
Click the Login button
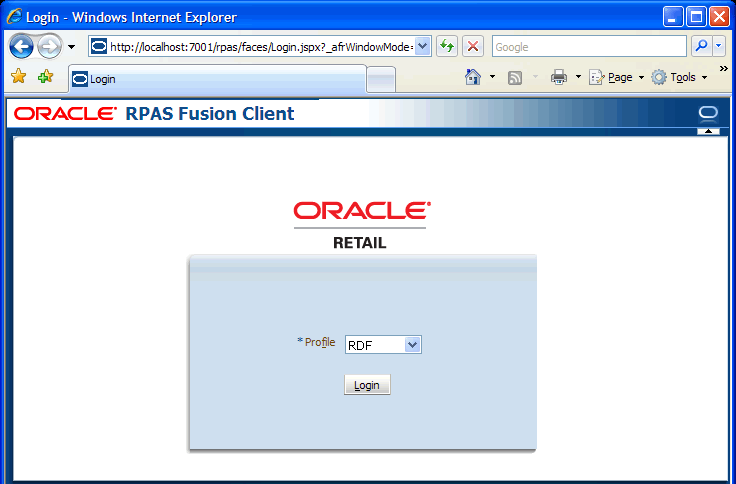367,385
